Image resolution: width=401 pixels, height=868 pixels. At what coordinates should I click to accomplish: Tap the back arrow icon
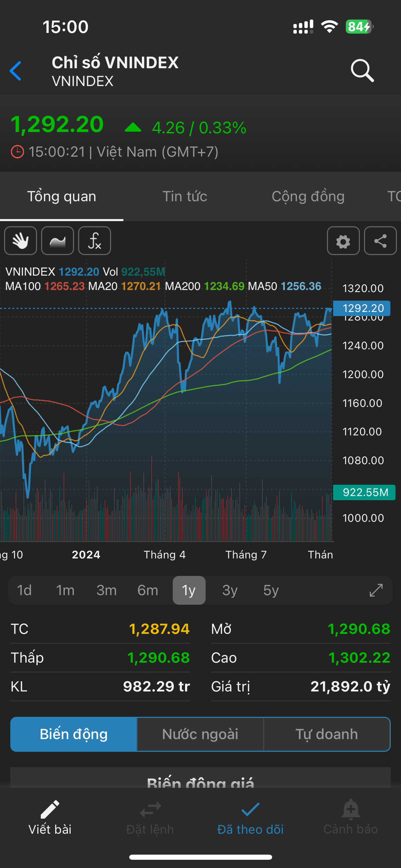click(16, 71)
